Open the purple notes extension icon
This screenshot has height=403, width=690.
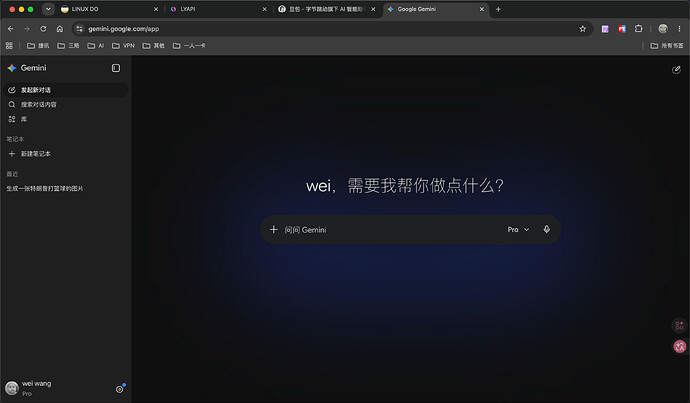tap(605, 29)
